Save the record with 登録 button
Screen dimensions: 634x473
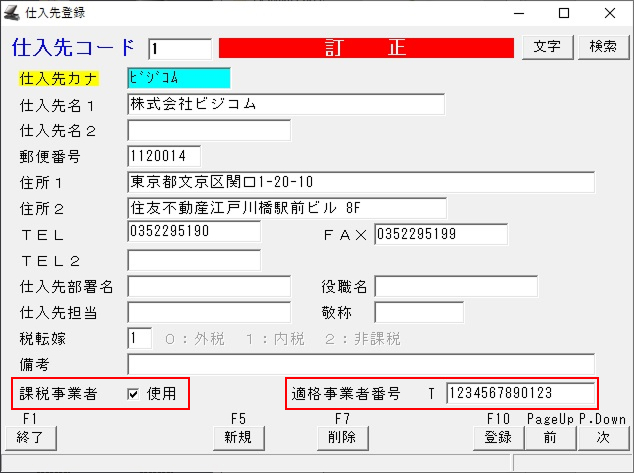click(498, 437)
